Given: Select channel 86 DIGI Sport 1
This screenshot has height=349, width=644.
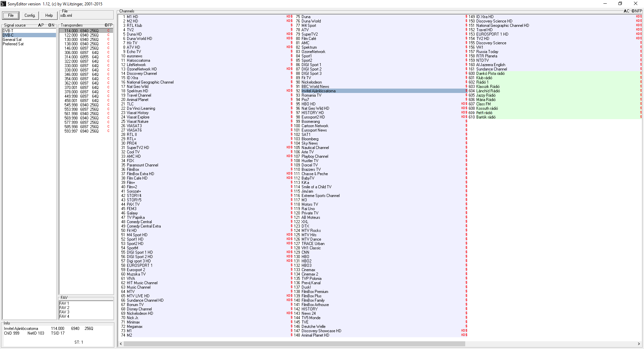Looking at the screenshot, I should coord(380,65).
